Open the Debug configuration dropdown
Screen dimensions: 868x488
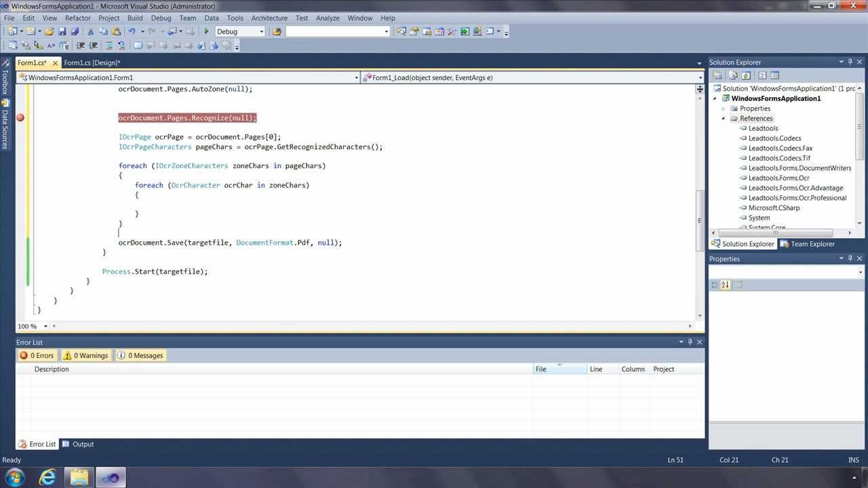coord(260,31)
